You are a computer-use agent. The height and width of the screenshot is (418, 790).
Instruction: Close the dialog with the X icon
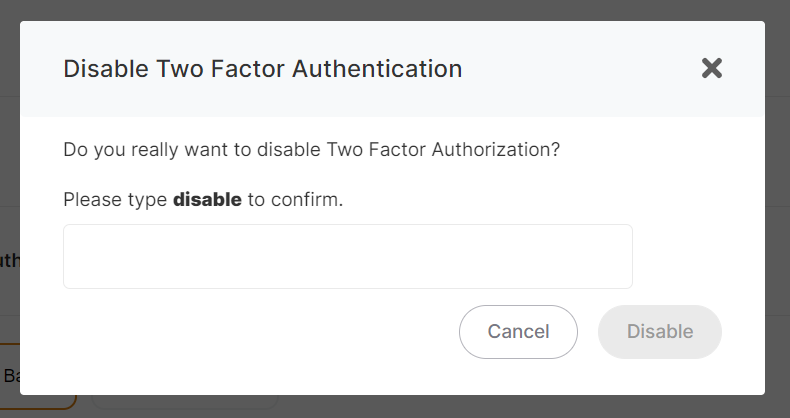[711, 69]
